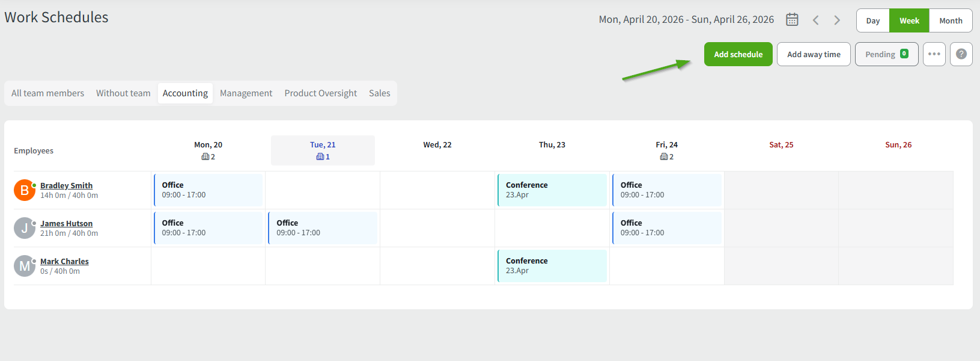Click James Hutson's gray avatar

click(x=24, y=228)
